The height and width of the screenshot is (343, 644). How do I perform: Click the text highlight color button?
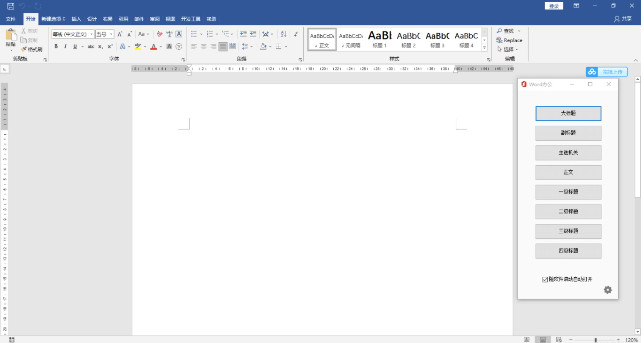(138, 46)
